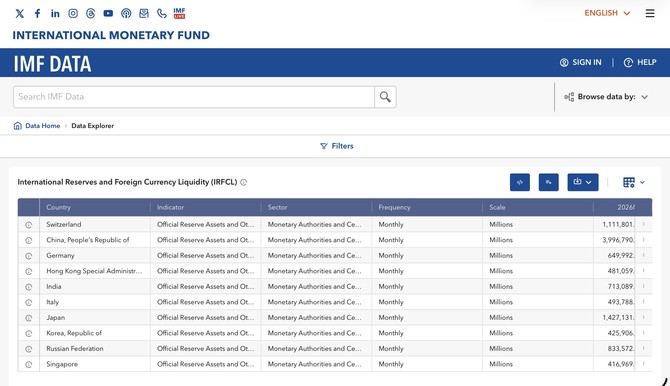Screen dimensions: 670x386
Task: Open Japan row's three-dot options menu
Action: pos(644,318)
